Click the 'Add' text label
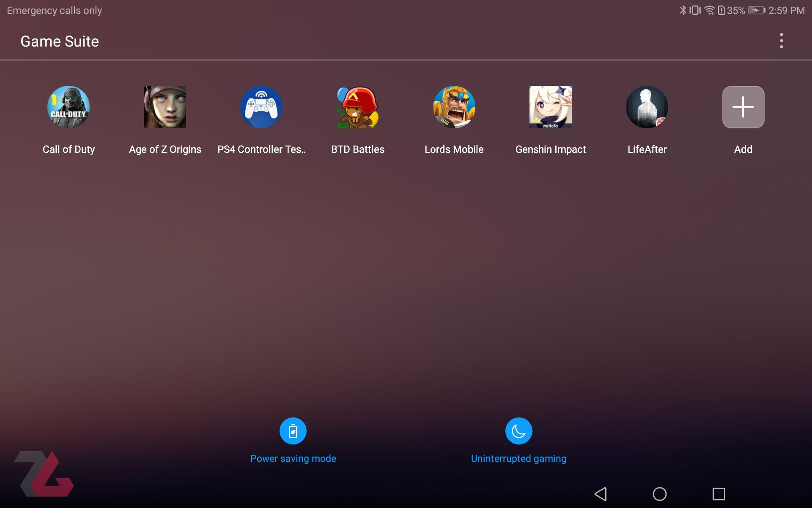This screenshot has width=812, height=508. point(743,149)
